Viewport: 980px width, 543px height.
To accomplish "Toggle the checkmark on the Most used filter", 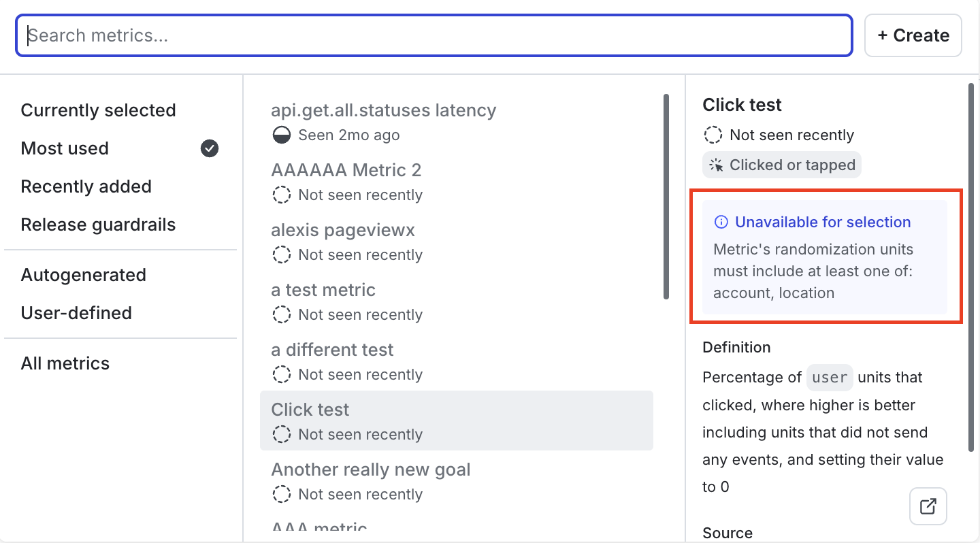I will pyautogui.click(x=210, y=148).
